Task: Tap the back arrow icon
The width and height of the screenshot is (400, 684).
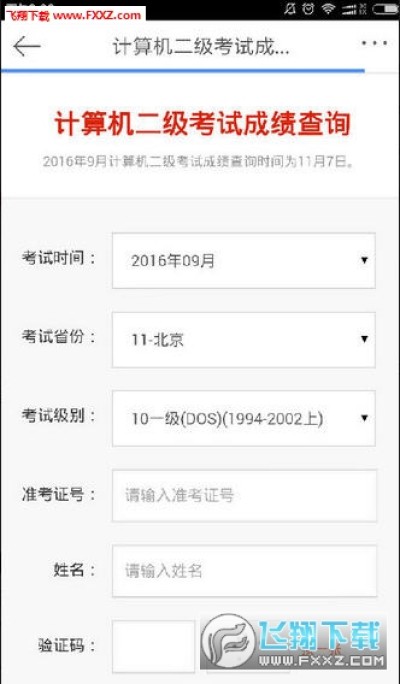Action: point(27,46)
